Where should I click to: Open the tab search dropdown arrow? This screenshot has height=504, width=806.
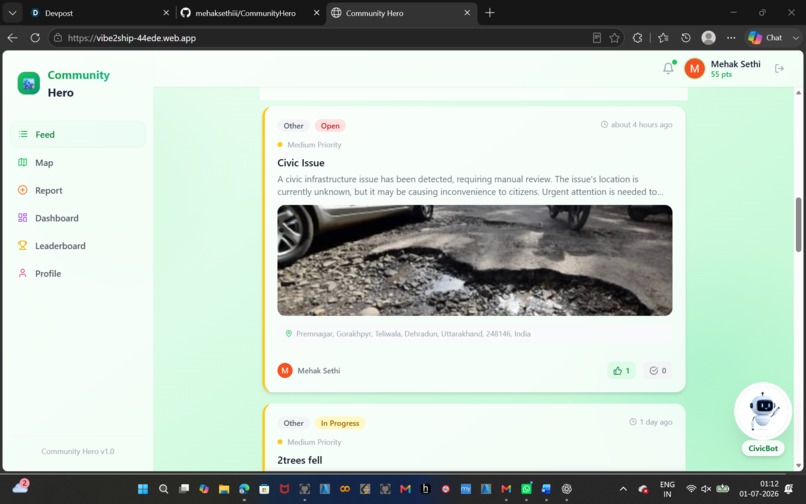coord(12,13)
